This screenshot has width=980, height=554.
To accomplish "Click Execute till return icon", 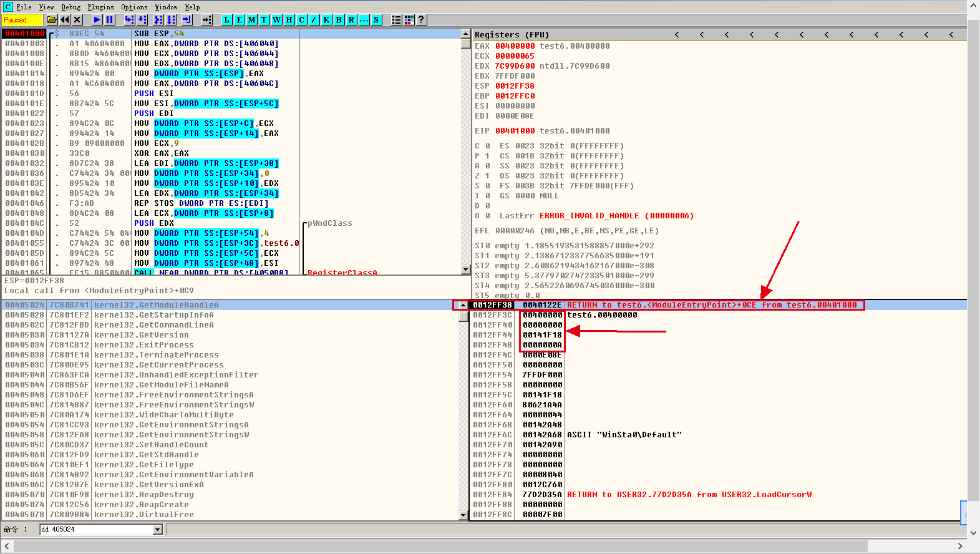I will tap(187, 20).
